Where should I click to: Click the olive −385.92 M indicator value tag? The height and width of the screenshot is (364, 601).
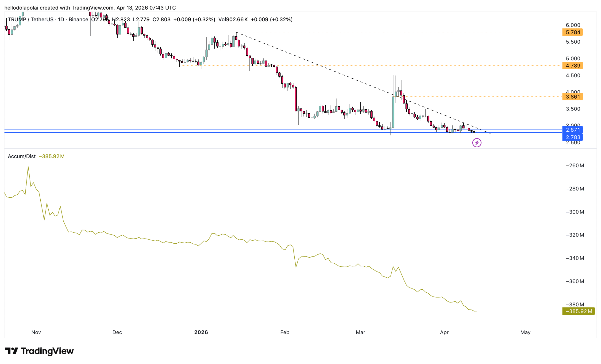point(578,311)
